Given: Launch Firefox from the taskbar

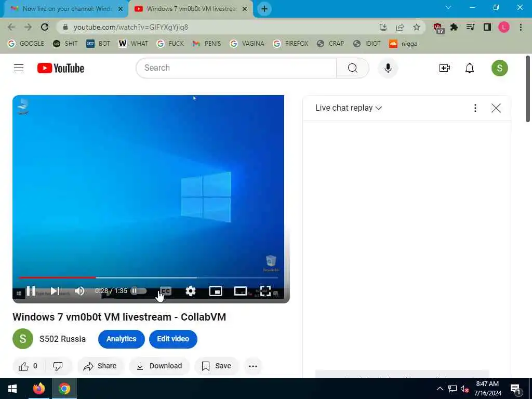Looking at the screenshot, I should 38,389.
